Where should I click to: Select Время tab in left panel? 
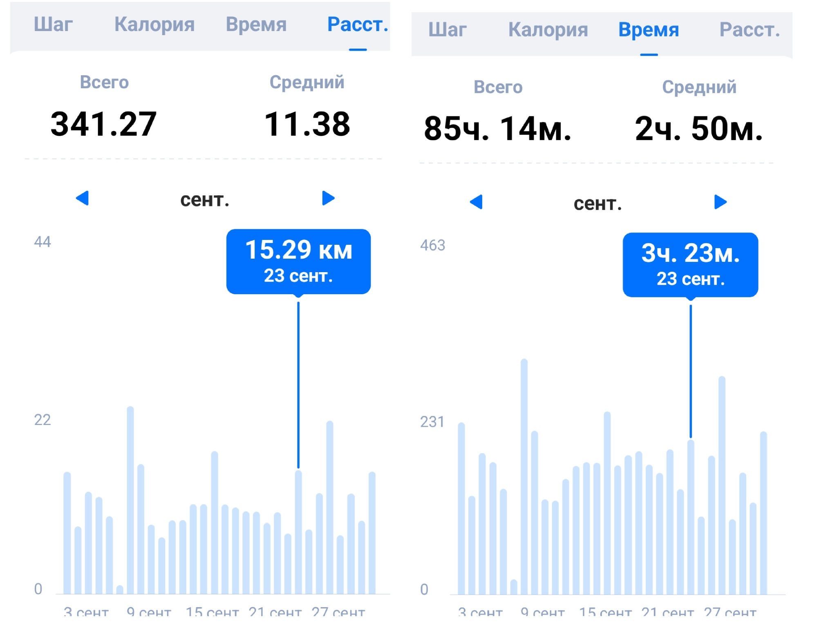tap(256, 25)
